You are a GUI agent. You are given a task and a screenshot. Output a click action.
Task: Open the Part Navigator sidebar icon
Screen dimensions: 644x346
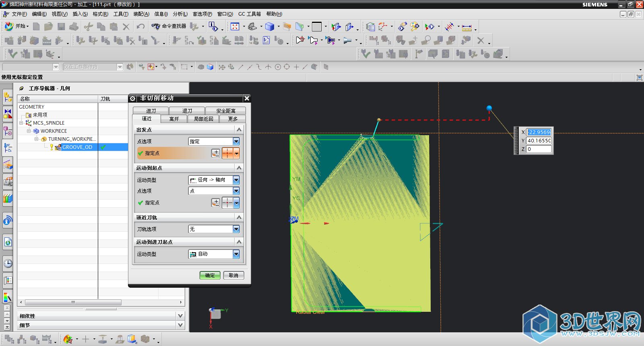point(8,131)
